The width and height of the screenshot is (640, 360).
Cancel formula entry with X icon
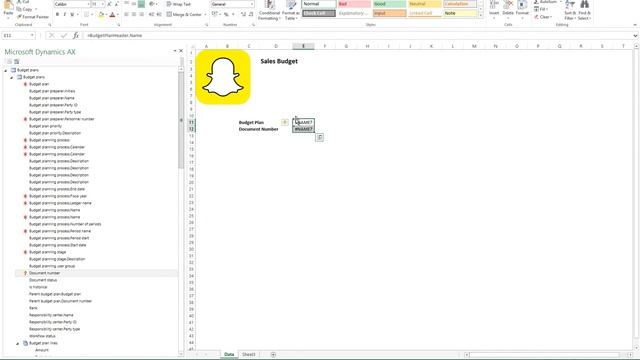pyautogui.click(x=51, y=36)
